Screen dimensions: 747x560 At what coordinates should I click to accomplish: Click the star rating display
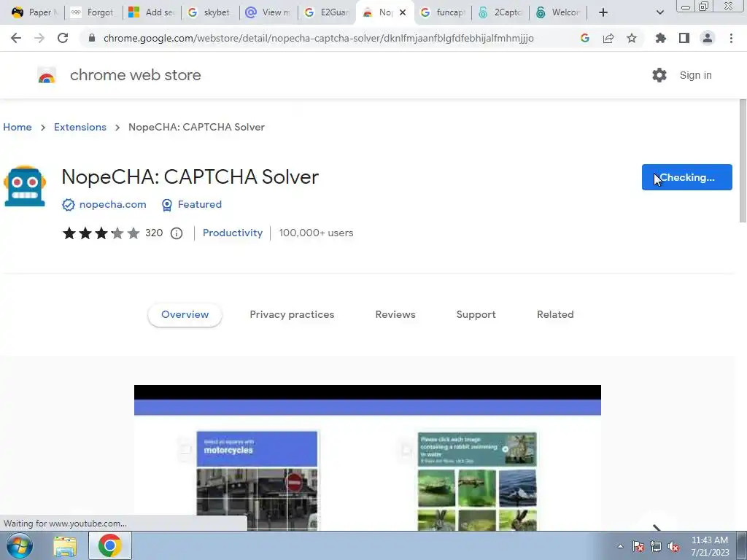[101, 233]
